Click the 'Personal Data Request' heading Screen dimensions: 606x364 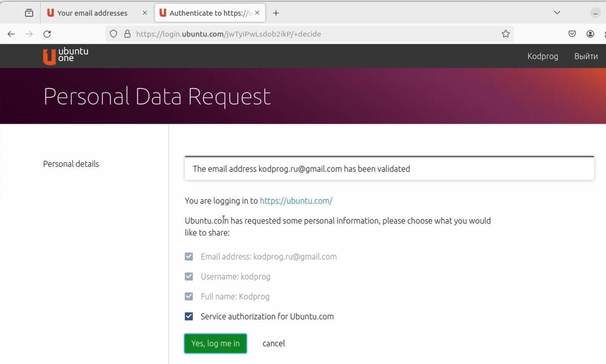click(x=157, y=96)
